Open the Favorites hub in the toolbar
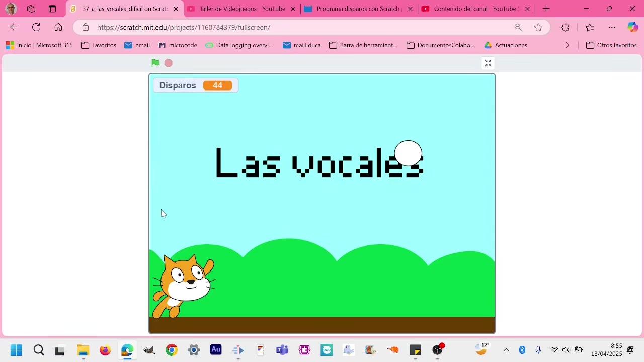Viewport: 644px width, 362px height. [590, 27]
